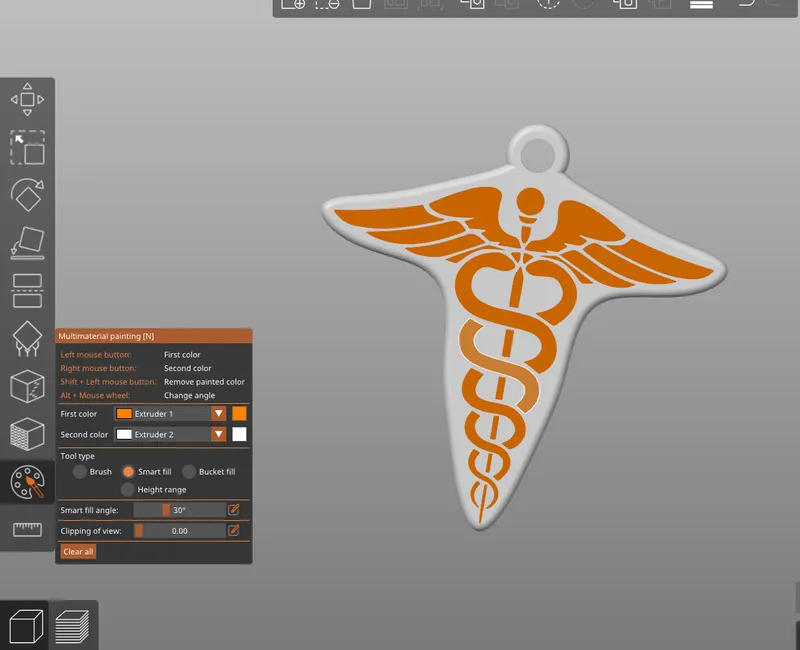Select the Rotate gizmo tool
The width and height of the screenshot is (800, 650).
pos(28,194)
